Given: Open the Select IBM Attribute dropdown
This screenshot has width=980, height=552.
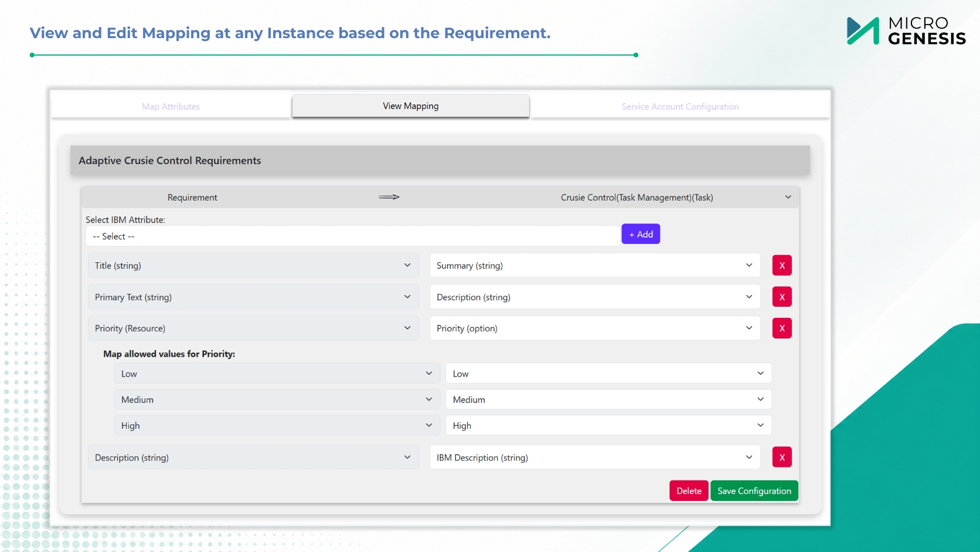Looking at the screenshot, I should pyautogui.click(x=353, y=236).
